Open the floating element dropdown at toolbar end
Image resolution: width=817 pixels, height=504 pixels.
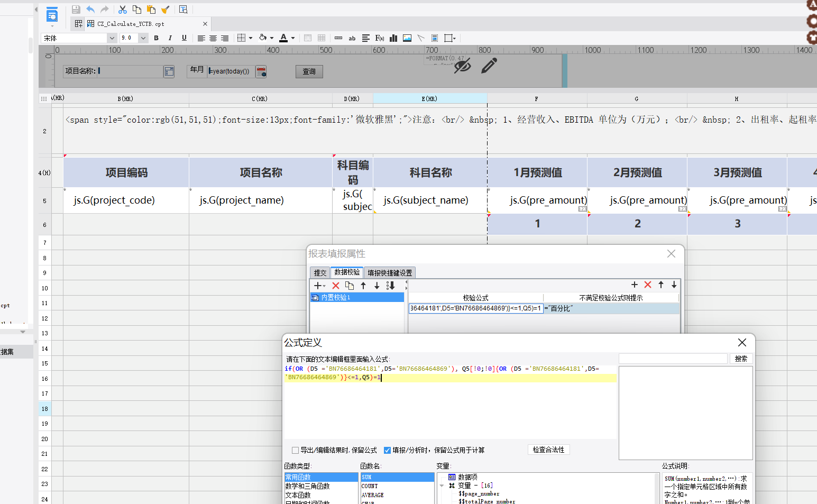pyautogui.click(x=454, y=38)
